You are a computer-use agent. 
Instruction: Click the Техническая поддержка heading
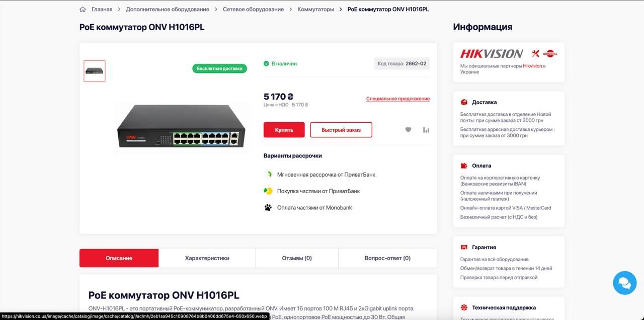504,307
